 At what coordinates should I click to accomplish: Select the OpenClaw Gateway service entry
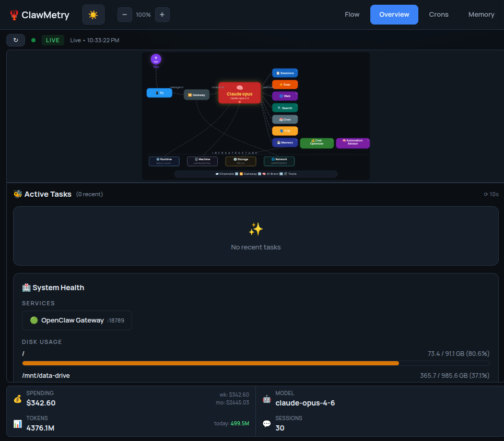click(77, 320)
